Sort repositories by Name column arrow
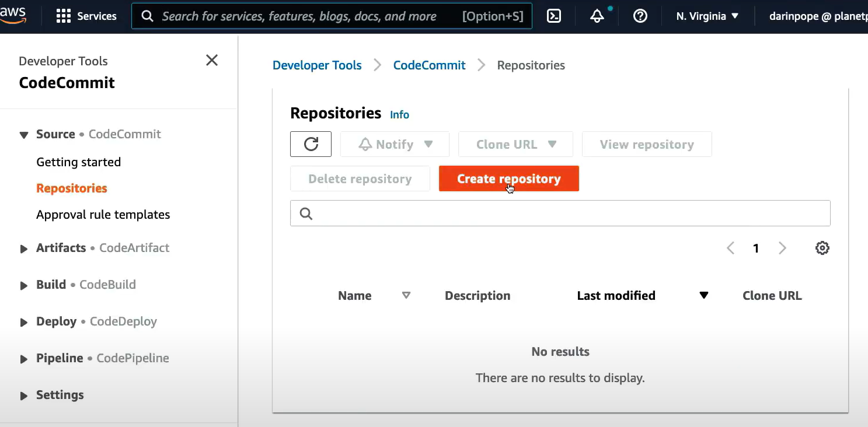This screenshot has height=427, width=868. point(406,295)
